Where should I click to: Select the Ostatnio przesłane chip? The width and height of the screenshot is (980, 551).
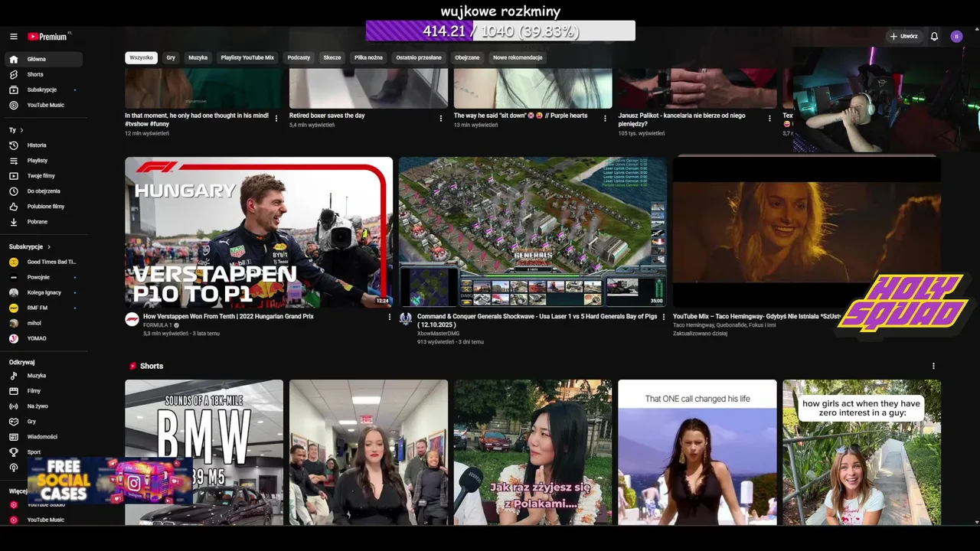pyautogui.click(x=419, y=57)
